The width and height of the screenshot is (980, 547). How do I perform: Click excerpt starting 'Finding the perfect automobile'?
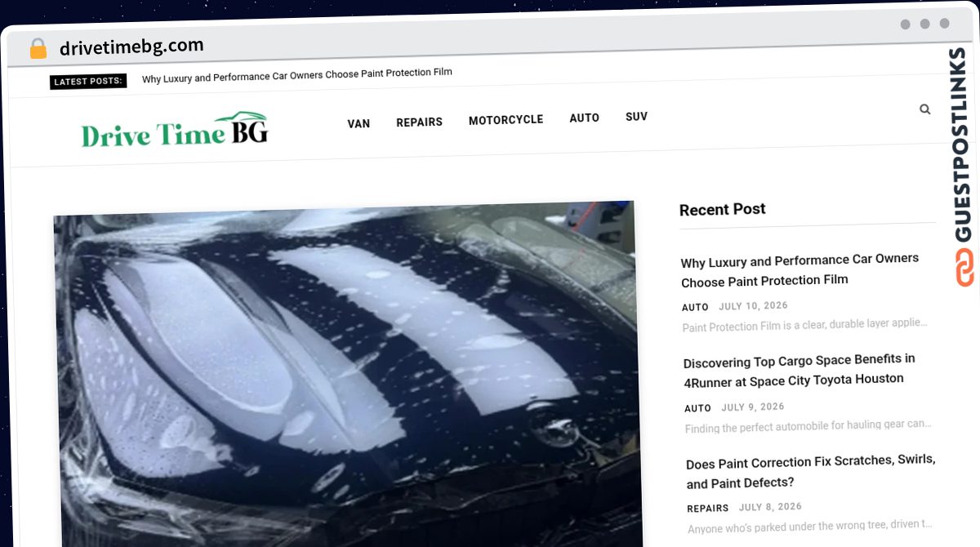[808, 425]
